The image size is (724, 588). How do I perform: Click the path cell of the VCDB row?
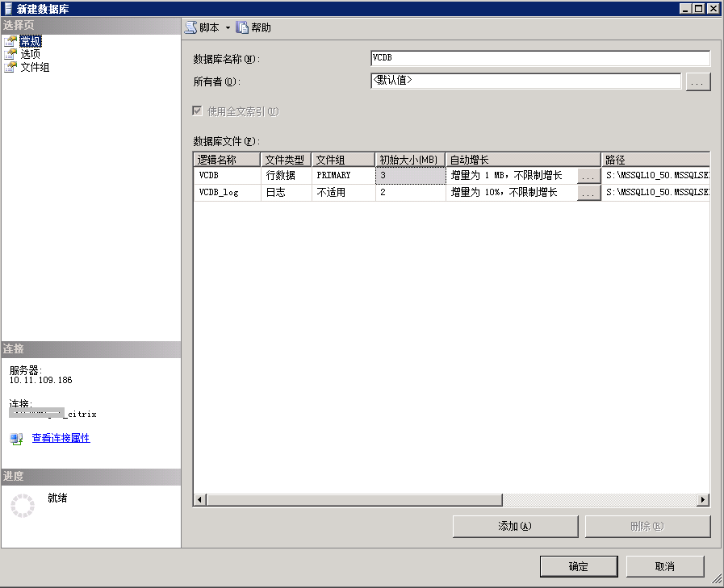click(x=655, y=175)
